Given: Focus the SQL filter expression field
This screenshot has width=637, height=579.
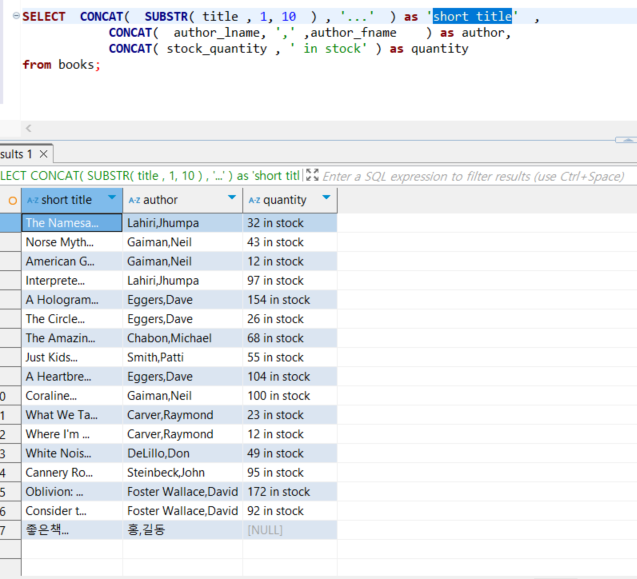Looking at the screenshot, I should click(x=473, y=176).
